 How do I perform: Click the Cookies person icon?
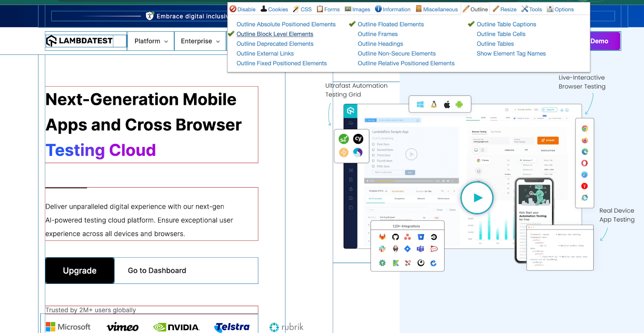264,9
